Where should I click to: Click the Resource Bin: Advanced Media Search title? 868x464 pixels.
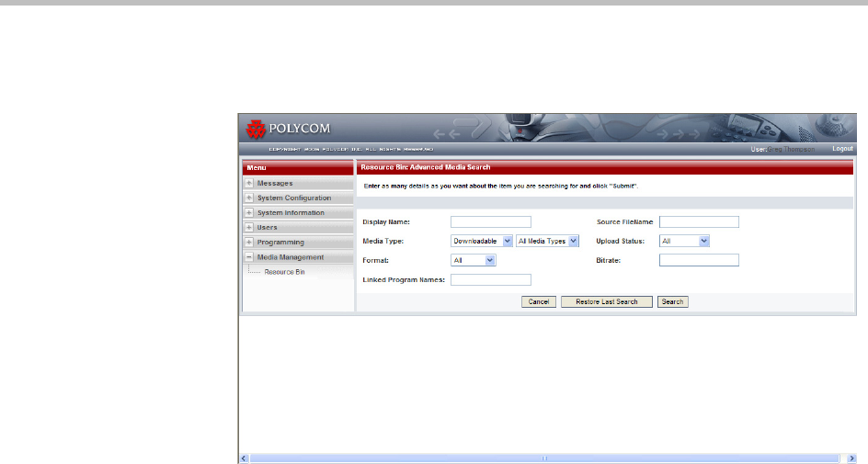[426, 167]
